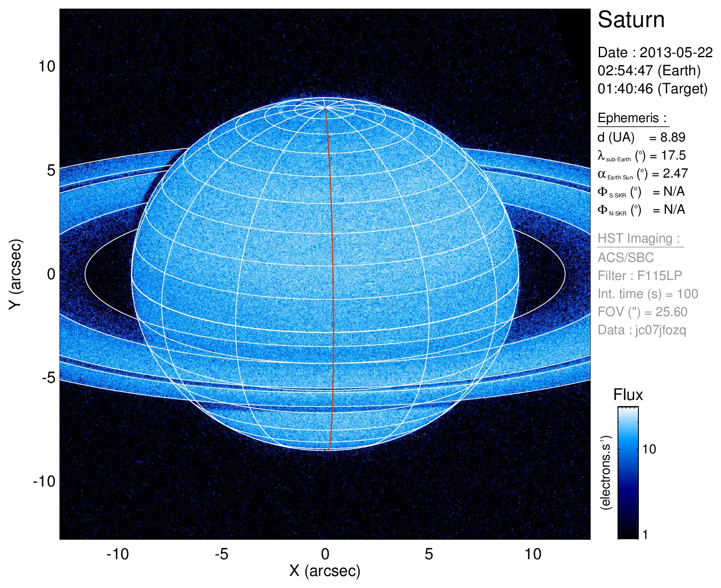This screenshot has width=721, height=588.
Task: Click the Saturn title text
Action: tap(631, 20)
